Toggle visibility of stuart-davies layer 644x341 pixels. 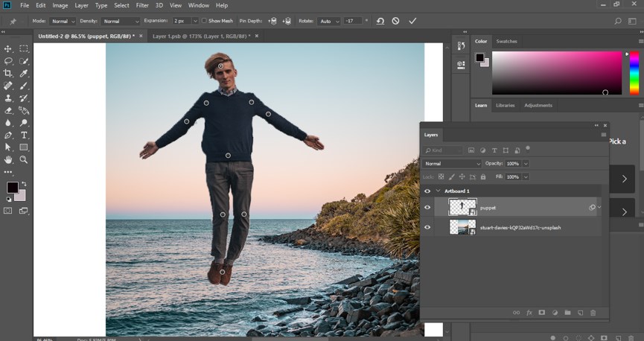point(427,227)
